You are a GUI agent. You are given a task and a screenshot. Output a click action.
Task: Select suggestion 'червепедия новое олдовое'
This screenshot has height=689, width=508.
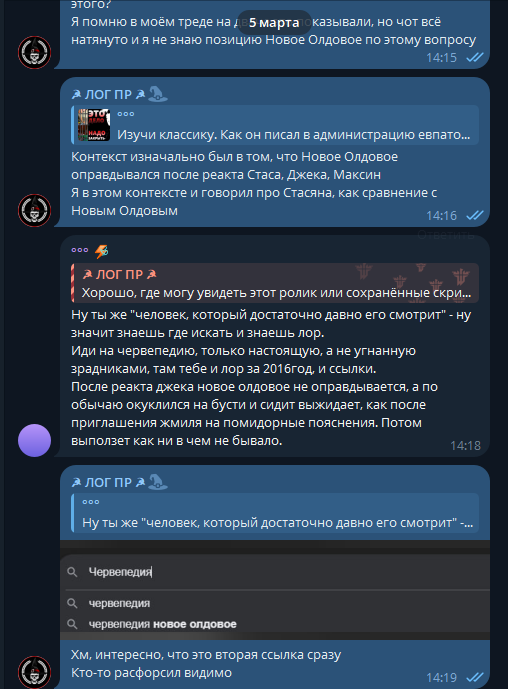pos(163,624)
